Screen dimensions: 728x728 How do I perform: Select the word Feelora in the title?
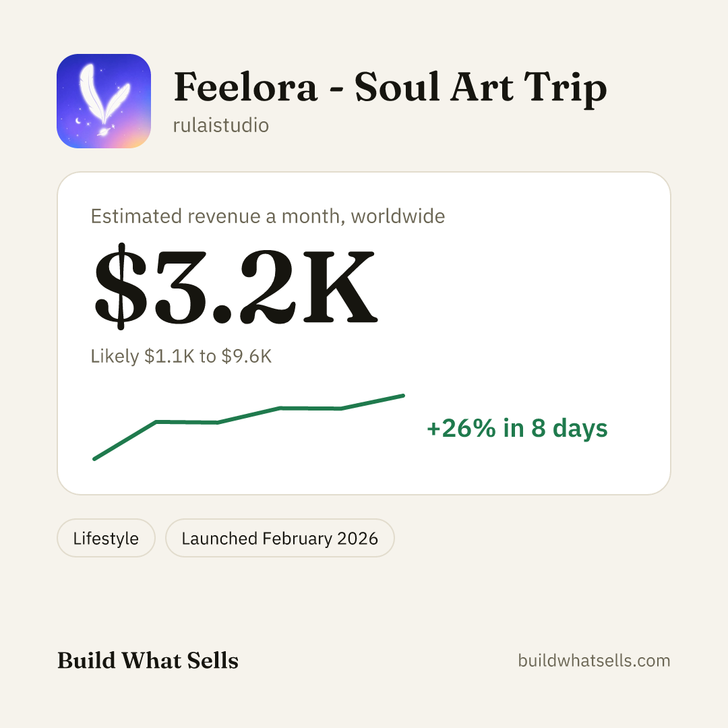[x=245, y=87]
